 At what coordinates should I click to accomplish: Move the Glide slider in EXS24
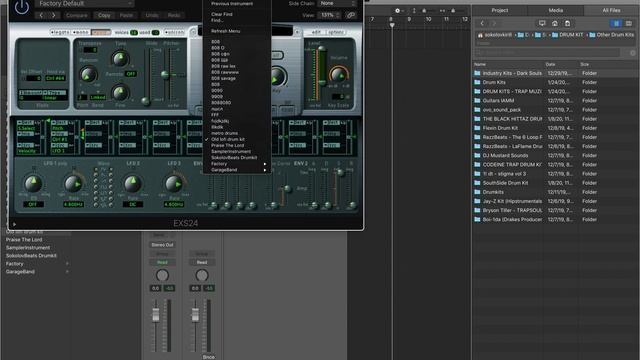pos(145,101)
